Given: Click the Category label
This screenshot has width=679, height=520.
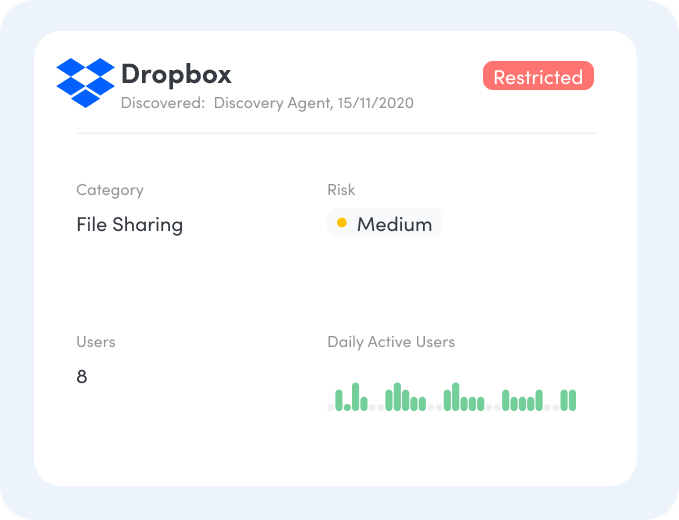Looking at the screenshot, I should pyautogui.click(x=110, y=190).
